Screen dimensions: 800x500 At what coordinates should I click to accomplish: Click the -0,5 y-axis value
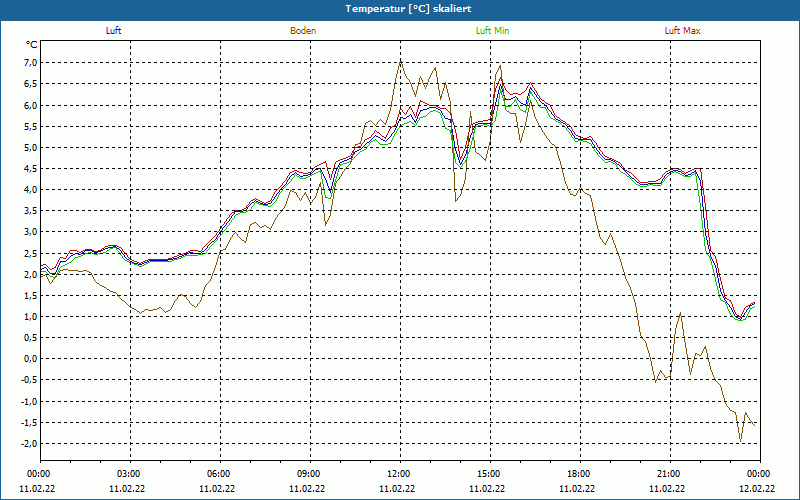30,380
